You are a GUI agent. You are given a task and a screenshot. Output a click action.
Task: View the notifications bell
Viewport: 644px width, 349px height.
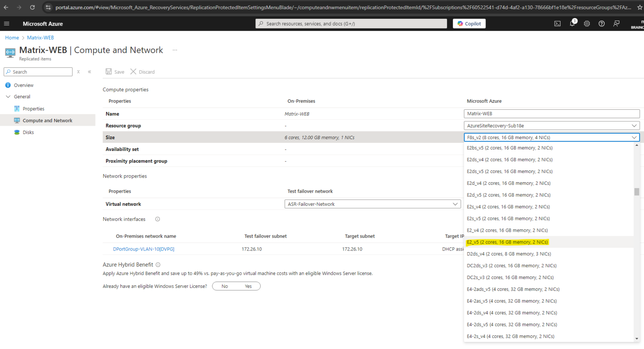pos(572,23)
